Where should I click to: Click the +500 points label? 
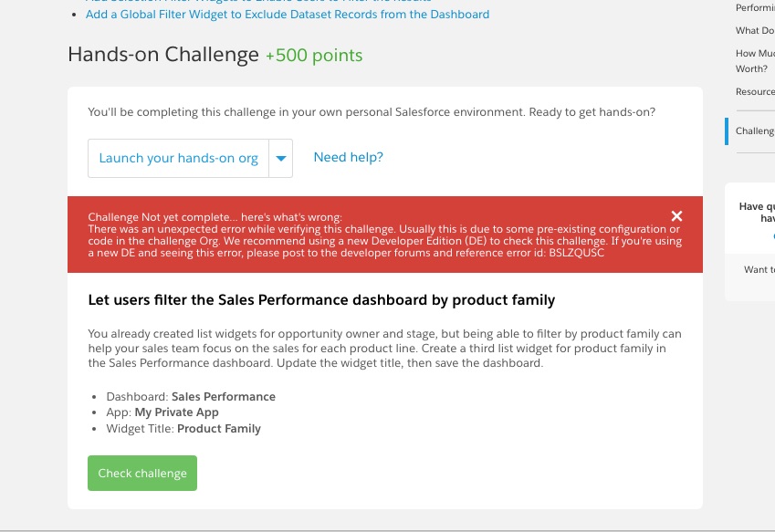coord(312,55)
